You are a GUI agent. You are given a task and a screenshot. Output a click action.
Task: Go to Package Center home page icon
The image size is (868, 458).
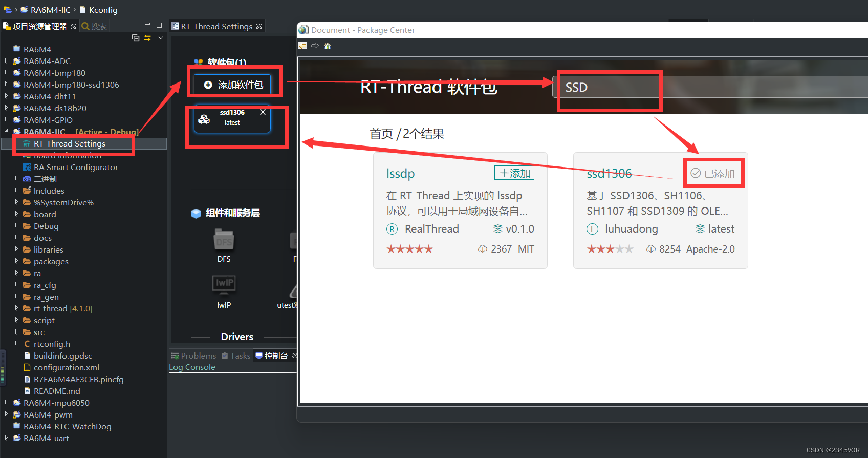[328, 46]
